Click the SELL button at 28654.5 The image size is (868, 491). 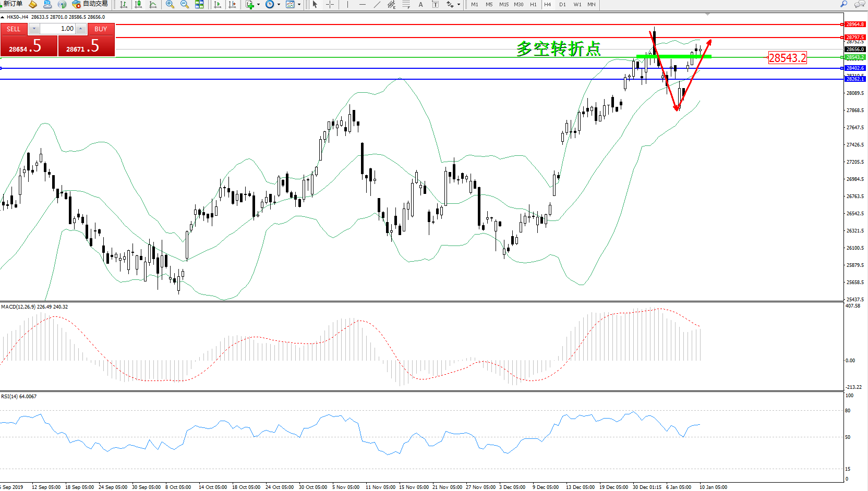28,46
